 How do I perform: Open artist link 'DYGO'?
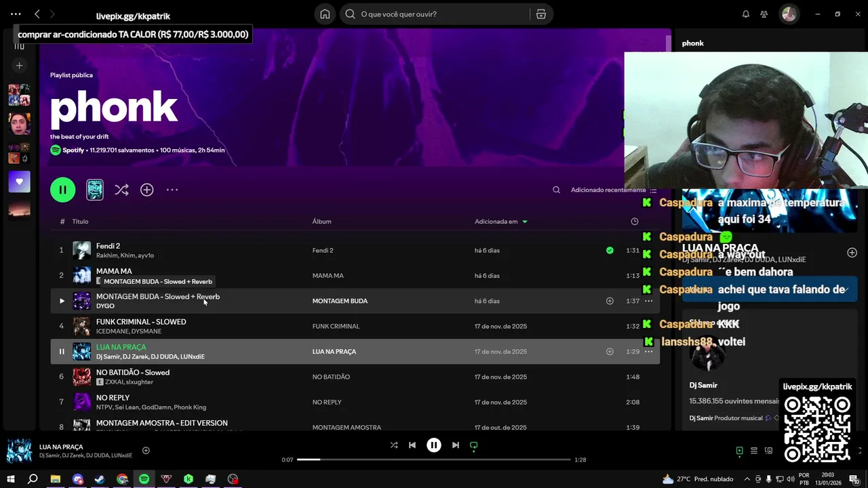coord(105,306)
